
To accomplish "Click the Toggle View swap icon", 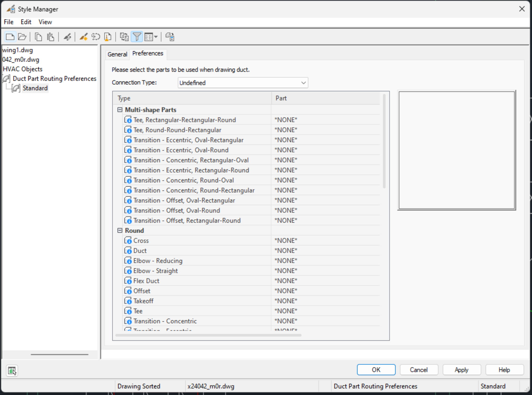I will coord(124,37).
